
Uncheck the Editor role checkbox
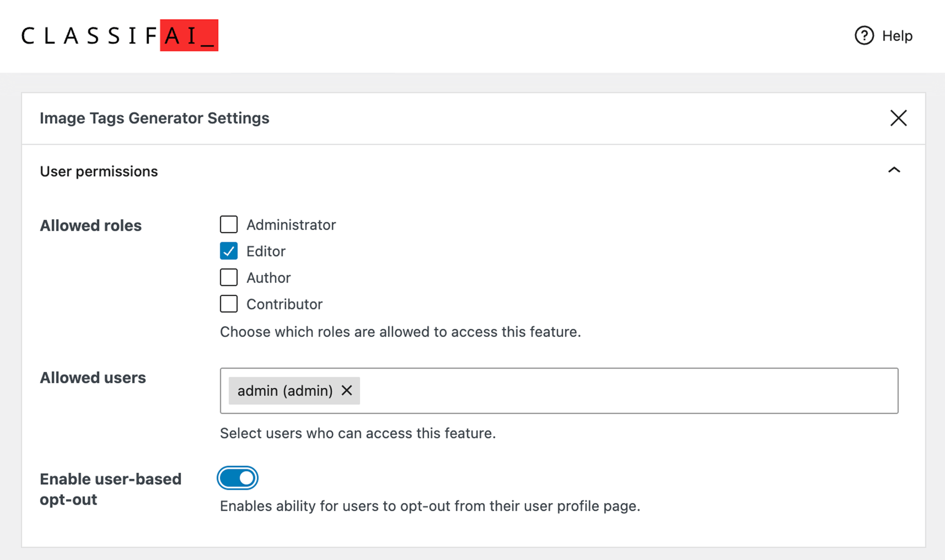click(x=228, y=251)
